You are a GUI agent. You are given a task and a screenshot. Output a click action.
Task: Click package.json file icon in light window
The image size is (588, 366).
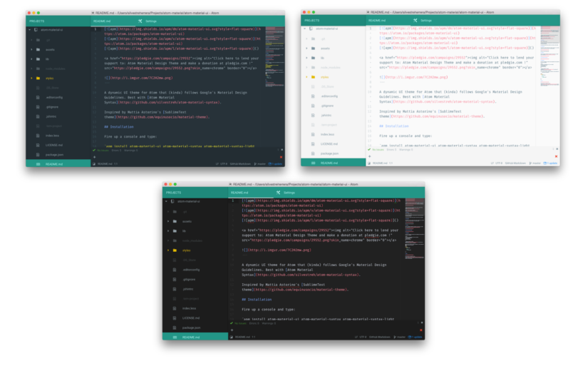[313, 153]
